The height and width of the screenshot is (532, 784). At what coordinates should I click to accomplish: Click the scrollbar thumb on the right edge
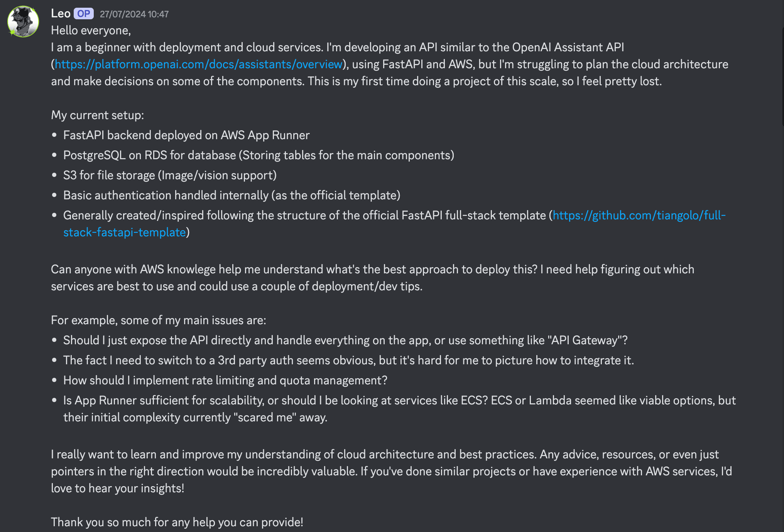pyautogui.click(x=782, y=77)
